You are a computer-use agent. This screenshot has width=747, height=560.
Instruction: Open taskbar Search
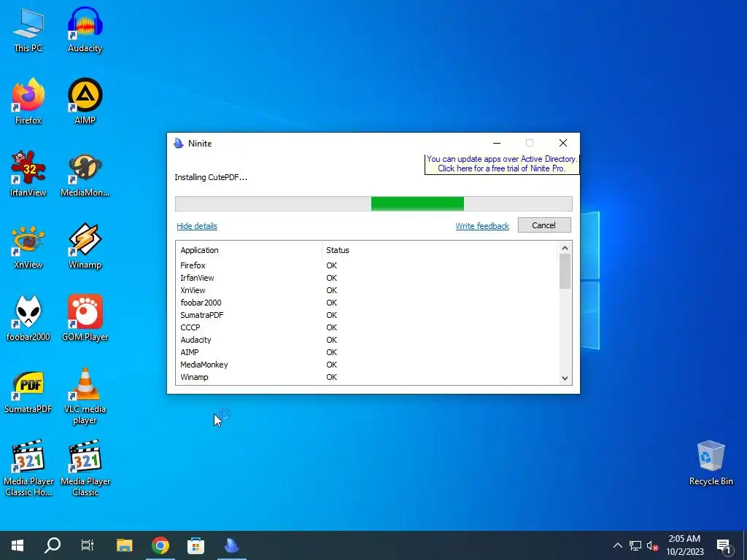53,545
